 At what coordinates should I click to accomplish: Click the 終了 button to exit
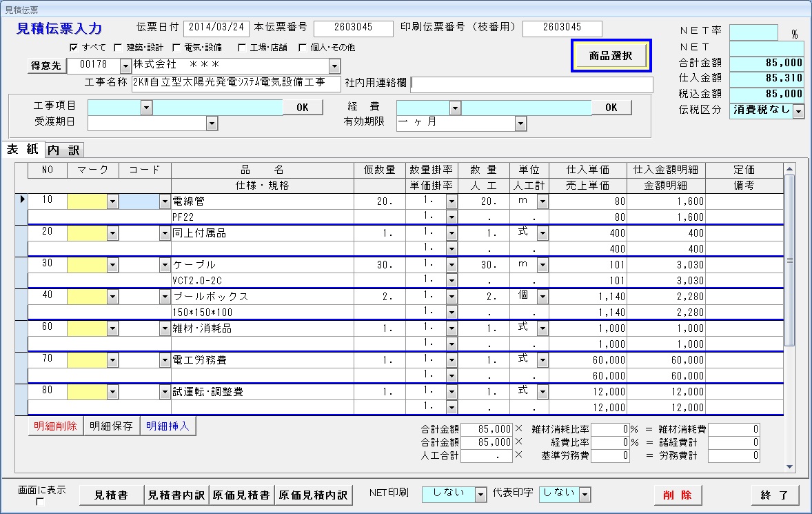tap(774, 495)
